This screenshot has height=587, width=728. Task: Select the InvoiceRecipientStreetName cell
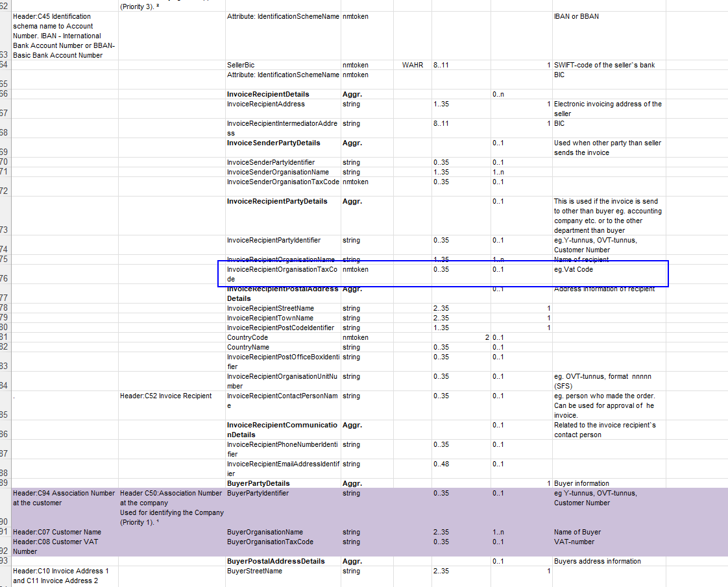(x=283, y=308)
